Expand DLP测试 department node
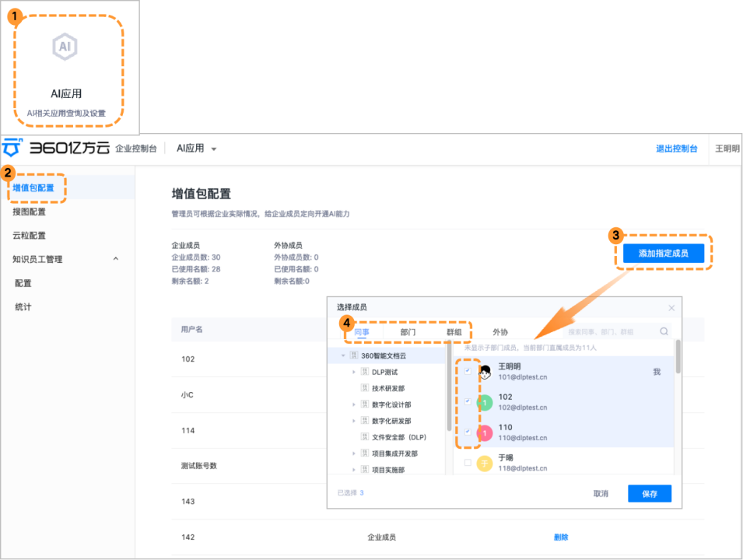The width and height of the screenshot is (743, 560). point(353,372)
